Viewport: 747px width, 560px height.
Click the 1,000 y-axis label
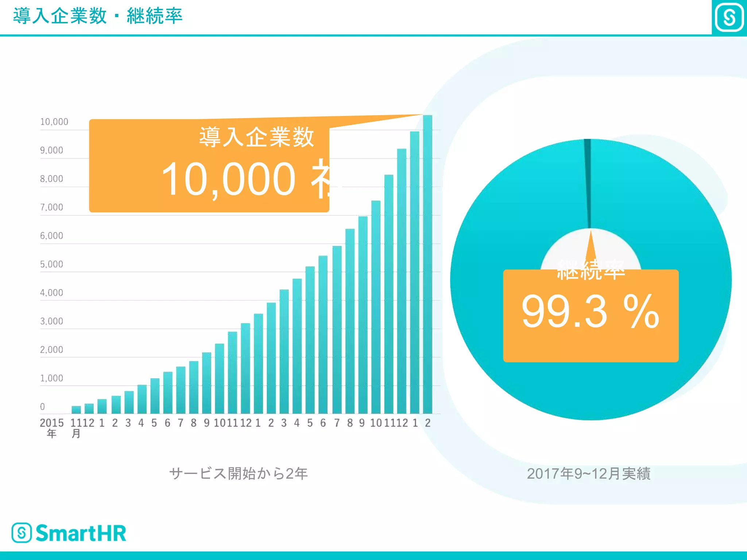pyautogui.click(x=51, y=378)
